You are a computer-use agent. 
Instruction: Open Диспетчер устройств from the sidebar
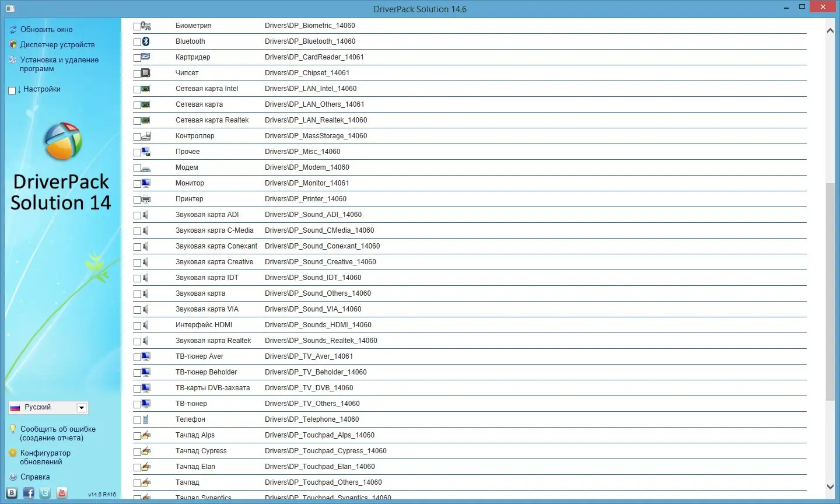click(57, 44)
